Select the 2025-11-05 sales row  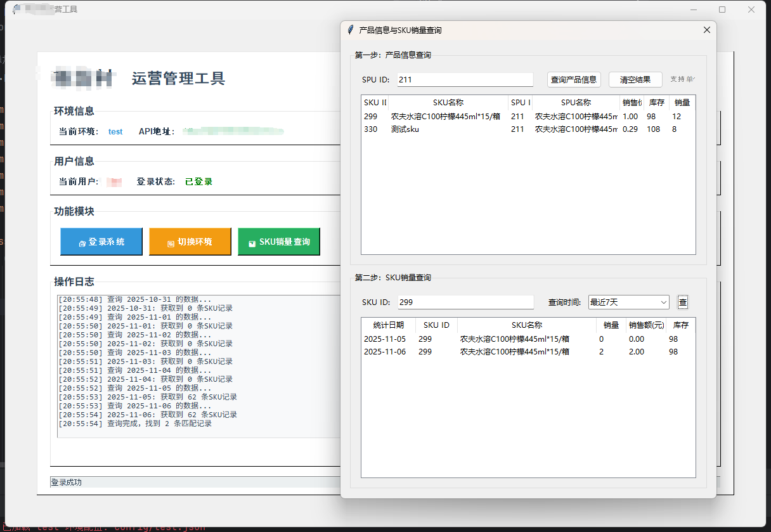528,339
